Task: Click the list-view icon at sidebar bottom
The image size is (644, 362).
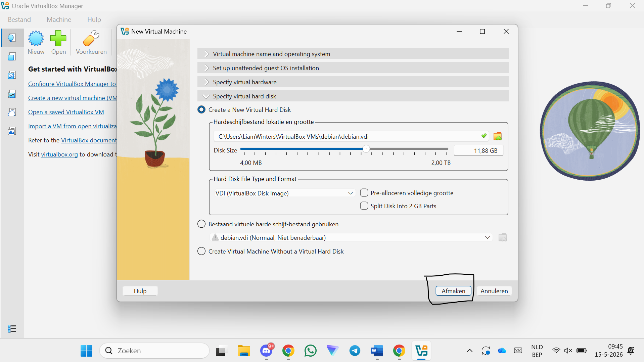Action: point(12,328)
